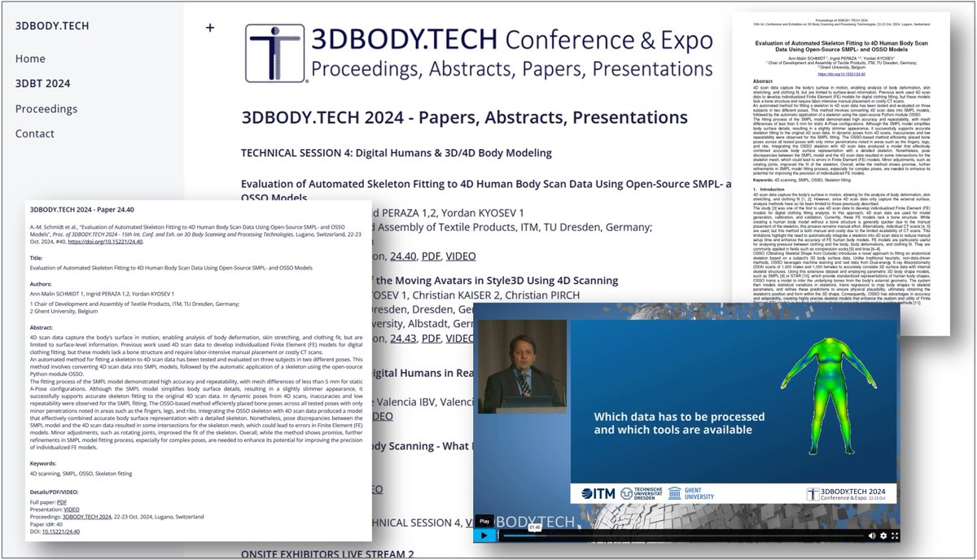The image size is (977, 560).
Task: Click 'Keywords:' label in details panel
Action: [x=43, y=464]
